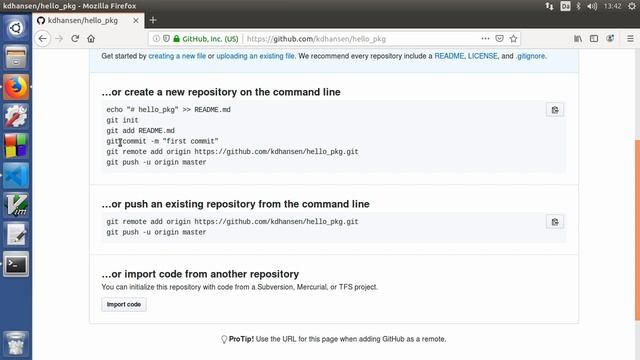Screen dimensions: 640x360
Task: Open the Firefox hamburger menu
Action: (630, 39)
